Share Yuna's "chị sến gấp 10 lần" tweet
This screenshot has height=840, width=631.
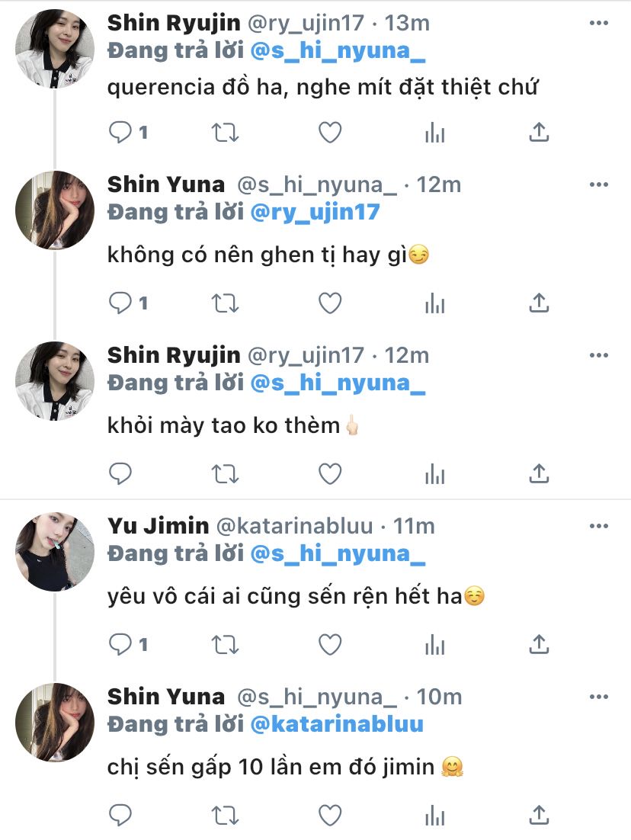point(539,816)
